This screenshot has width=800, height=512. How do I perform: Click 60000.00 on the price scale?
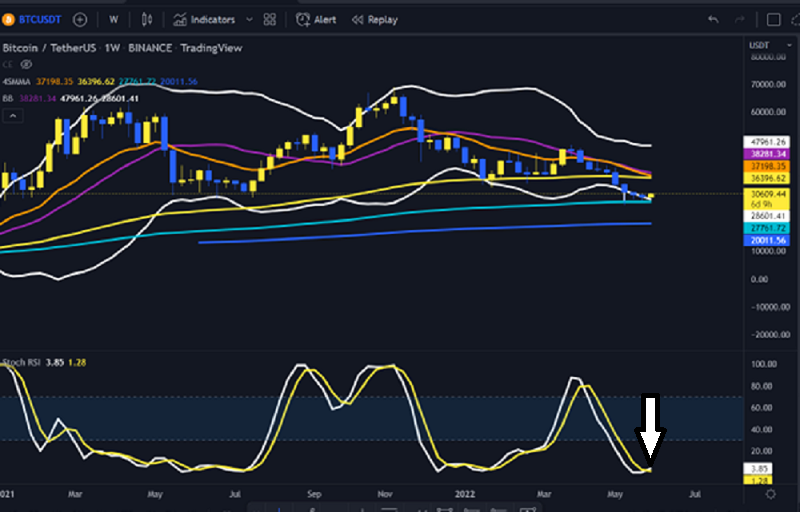click(768, 112)
